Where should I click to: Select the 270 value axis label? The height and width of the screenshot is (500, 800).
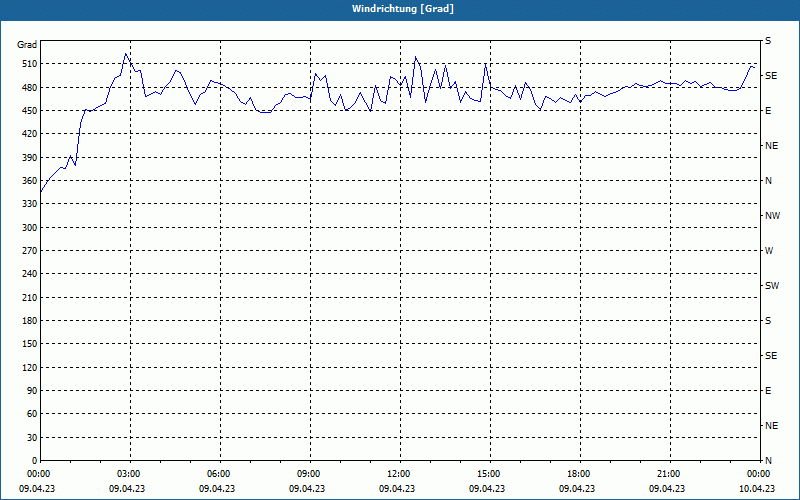30,251
